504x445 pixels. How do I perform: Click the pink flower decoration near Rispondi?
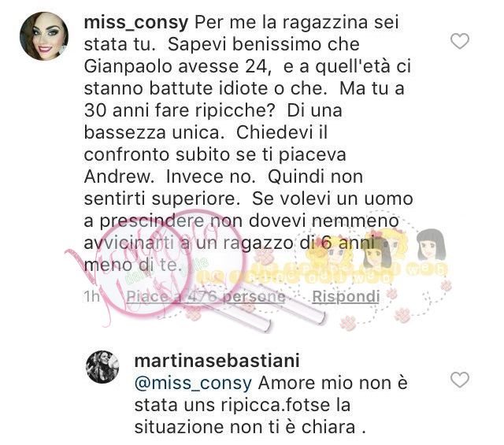392,293
